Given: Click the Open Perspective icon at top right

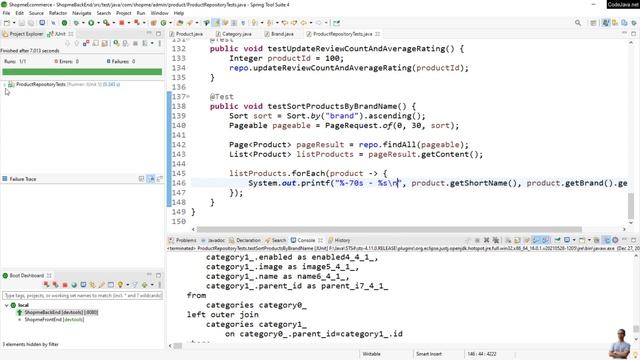Looking at the screenshot, I should point(593,23).
